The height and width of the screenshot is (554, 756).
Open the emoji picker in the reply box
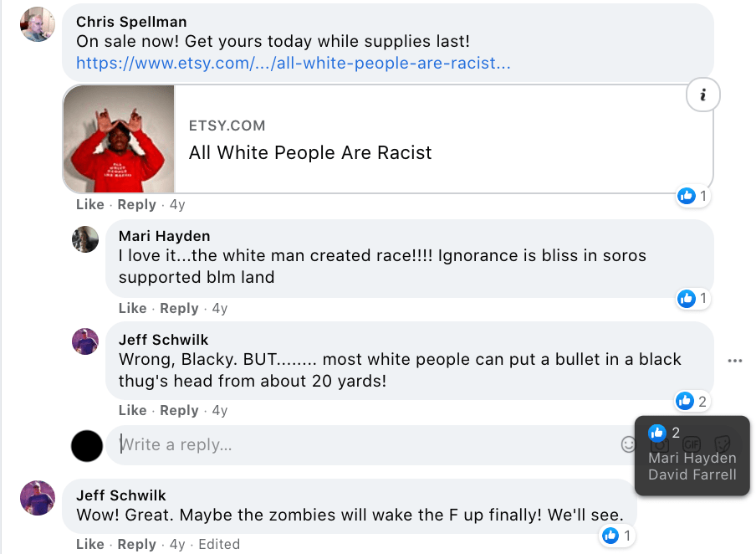[629, 444]
